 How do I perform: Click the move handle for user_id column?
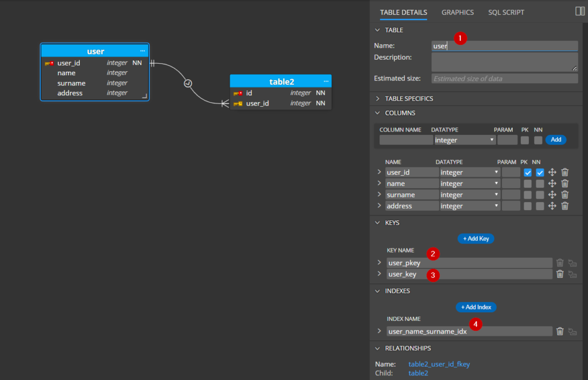[552, 172]
